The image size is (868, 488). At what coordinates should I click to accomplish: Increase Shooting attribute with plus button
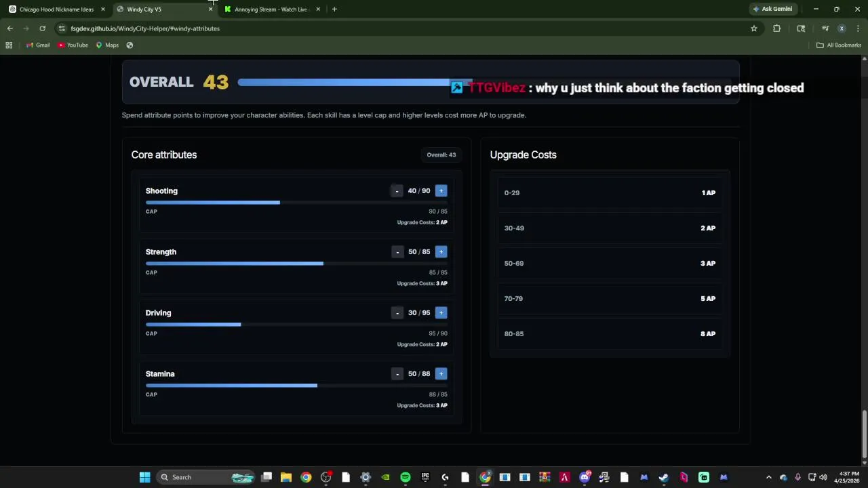441,191
